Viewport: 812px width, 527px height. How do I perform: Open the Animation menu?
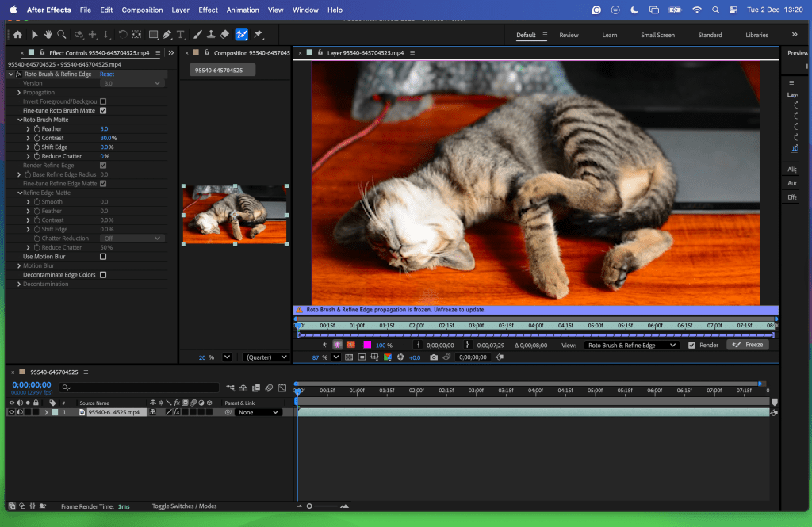tap(243, 10)
